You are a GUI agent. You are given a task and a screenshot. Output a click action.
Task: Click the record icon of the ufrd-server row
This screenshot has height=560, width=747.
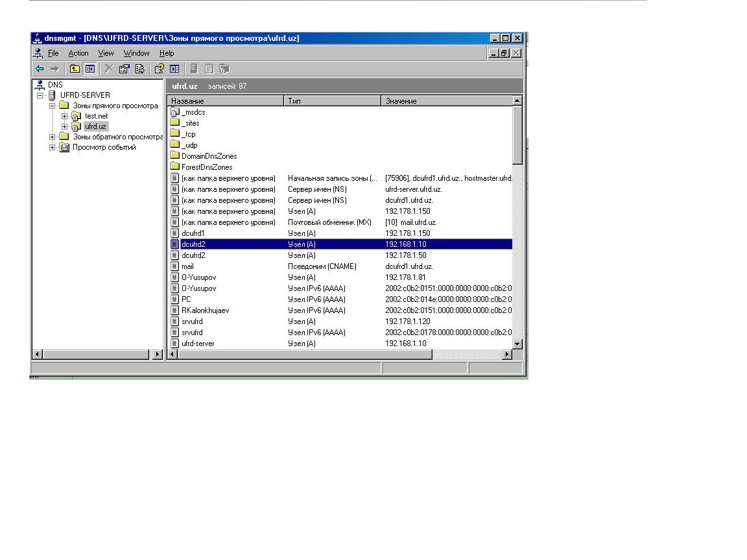click(x=175, y=344)
